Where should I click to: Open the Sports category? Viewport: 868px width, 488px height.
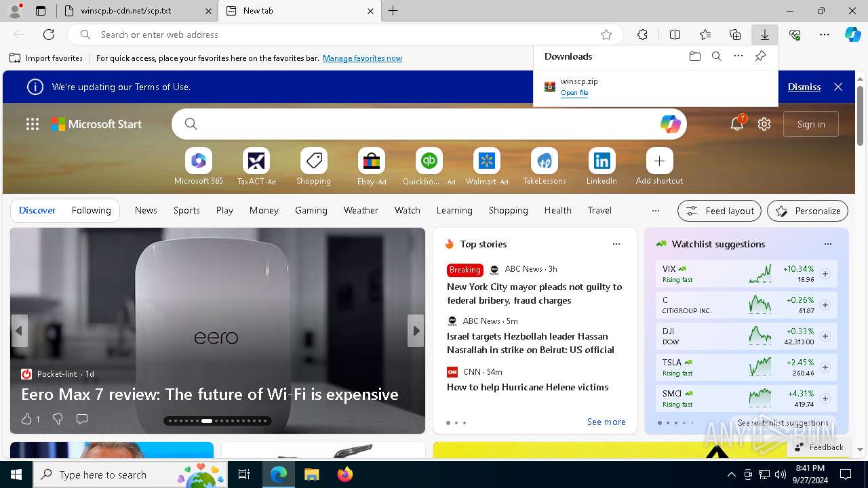pos(186,210)
